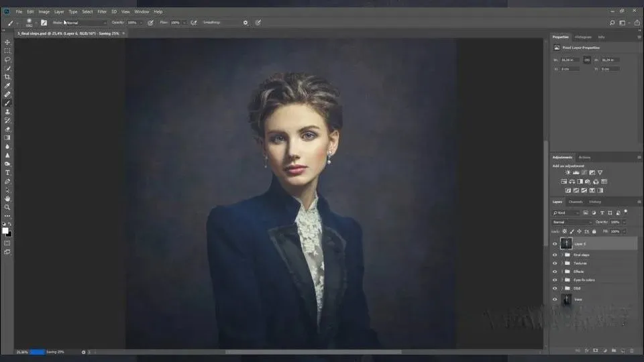
Task: Open the Filter menu
Action: click(x=102, y=11)
